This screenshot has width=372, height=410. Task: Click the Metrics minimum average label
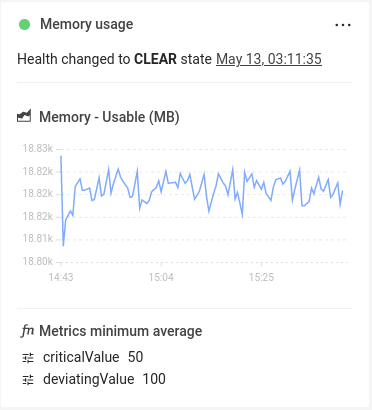tap(121, 331)
